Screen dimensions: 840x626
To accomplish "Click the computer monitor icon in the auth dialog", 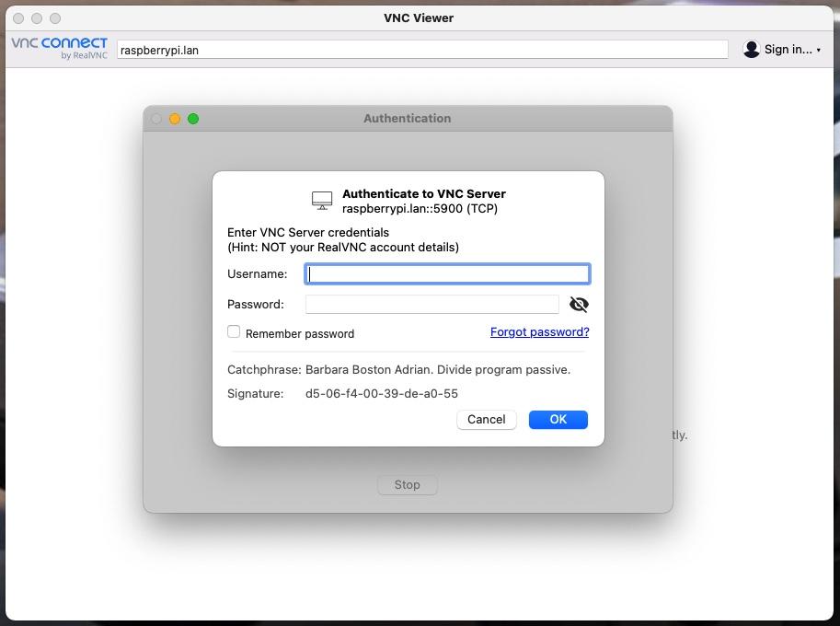I will [x=322, y=201].
